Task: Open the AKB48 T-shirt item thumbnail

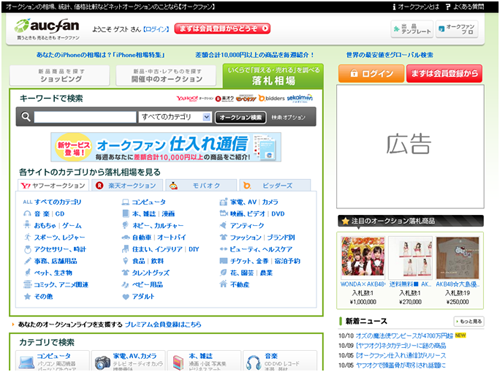Action: coord(458,258)
